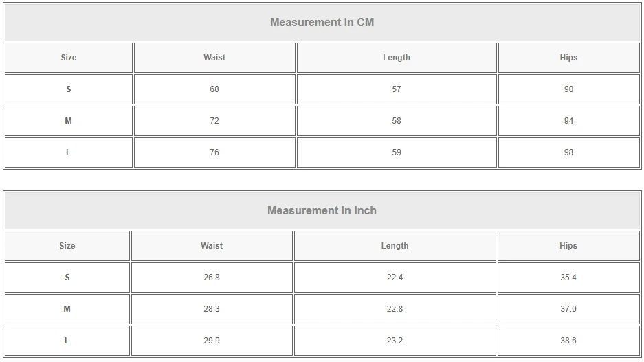Screen dimensions: 644x362
Task: Select the Waist header in the CM table
Action: point(214,58)
